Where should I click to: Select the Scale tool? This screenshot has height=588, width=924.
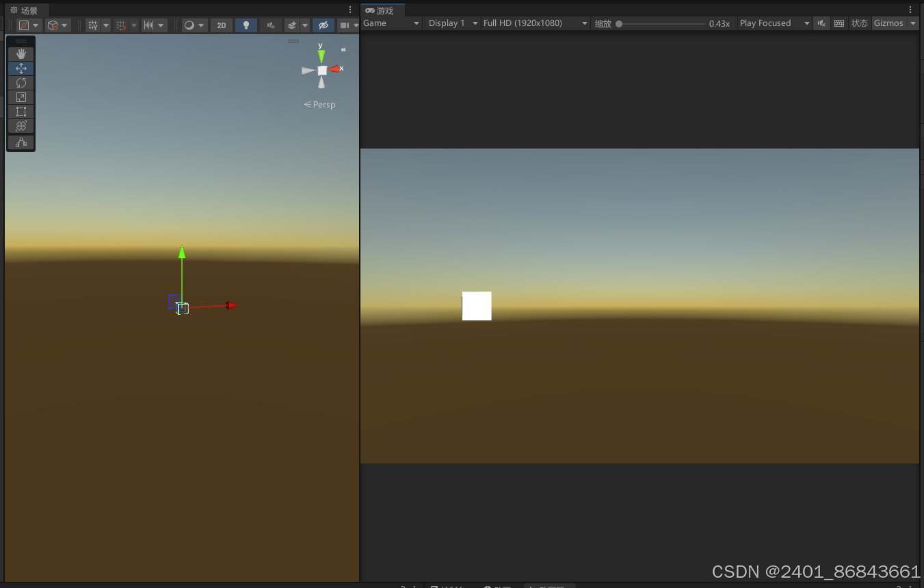click(21, 97)
